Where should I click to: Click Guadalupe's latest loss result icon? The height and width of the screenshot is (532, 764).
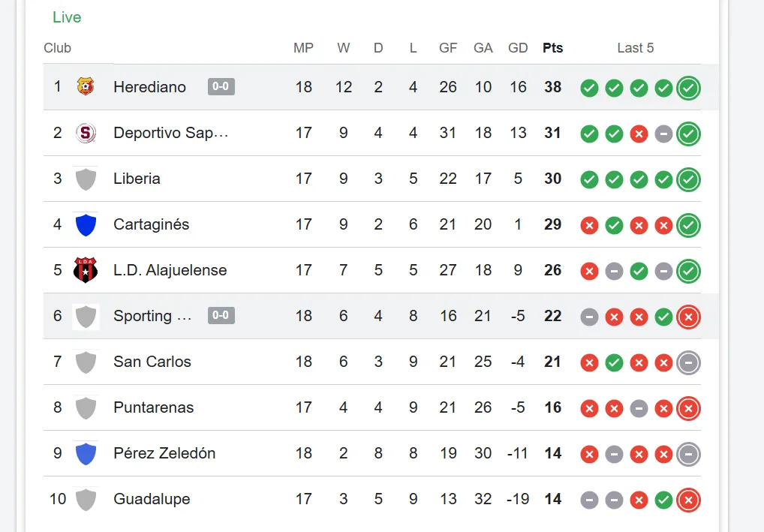click(x=688, y=500)
